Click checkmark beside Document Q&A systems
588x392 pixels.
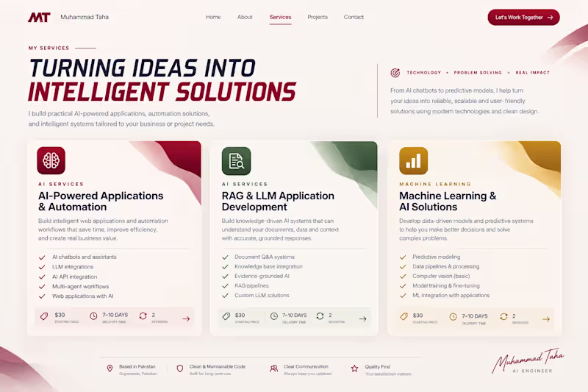coord(225,257)
